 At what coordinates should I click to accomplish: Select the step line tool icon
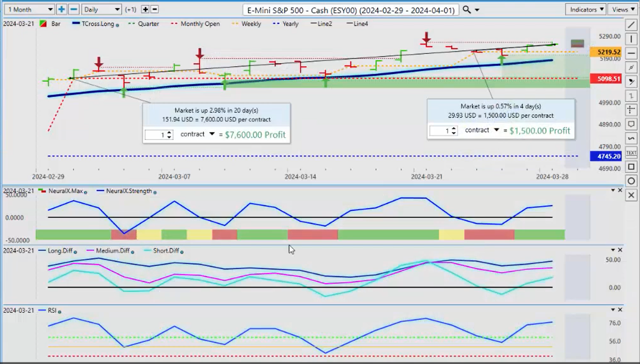click(631, 96)
